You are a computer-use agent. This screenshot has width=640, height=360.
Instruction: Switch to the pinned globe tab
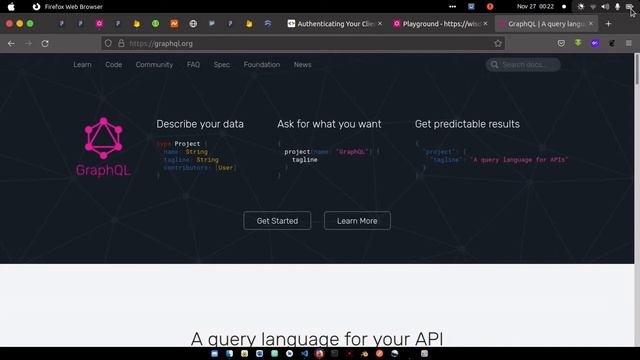[193, 24]
